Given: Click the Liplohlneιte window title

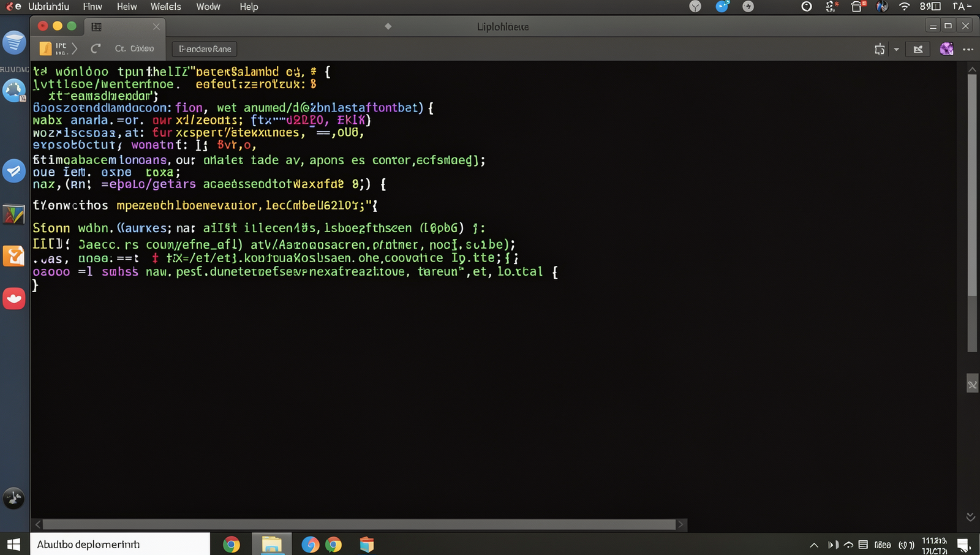Looking at the screenshot, I should click(503, 27).
